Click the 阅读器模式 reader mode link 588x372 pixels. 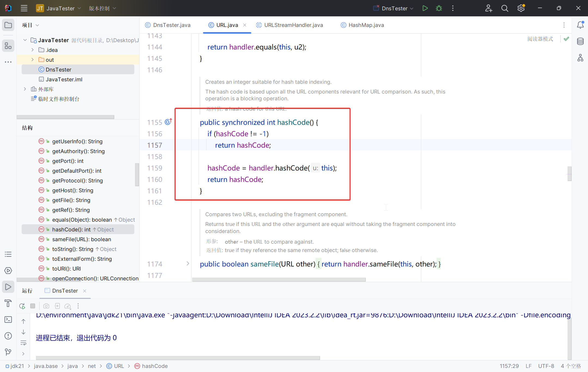pyautogui.click(x=540, y=39)
